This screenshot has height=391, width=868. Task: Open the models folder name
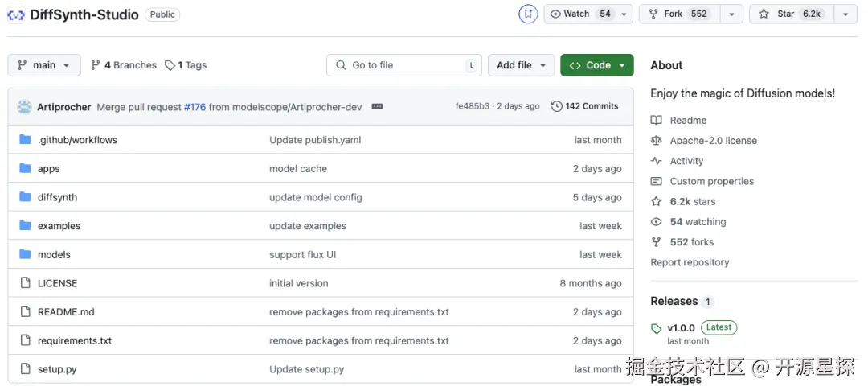[55, 255]
